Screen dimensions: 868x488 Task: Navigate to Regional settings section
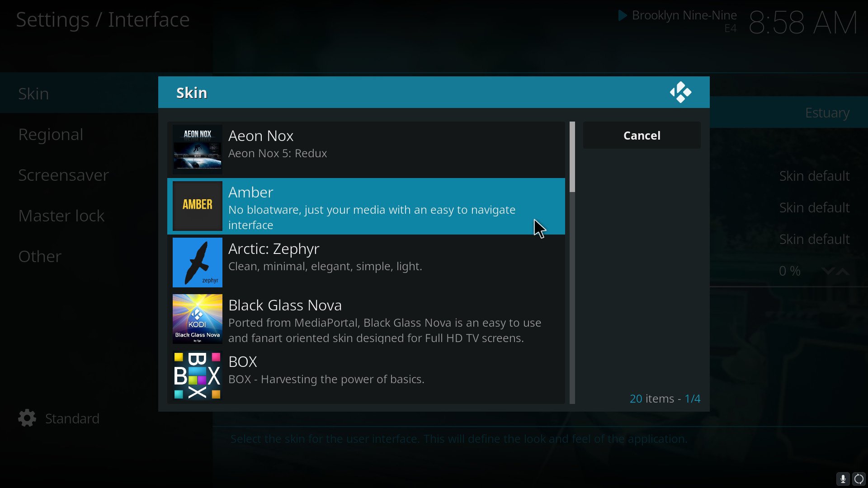coord(51,134)
